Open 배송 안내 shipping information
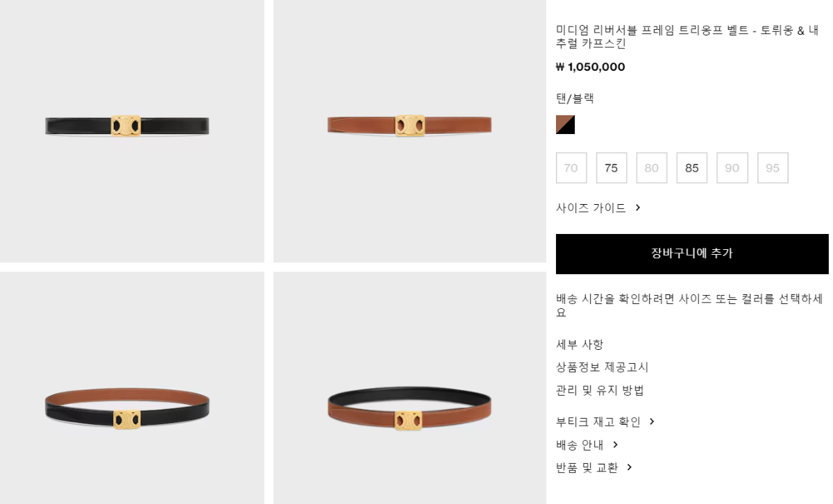This screenshot has height=504, width=833. coord(580,444)
